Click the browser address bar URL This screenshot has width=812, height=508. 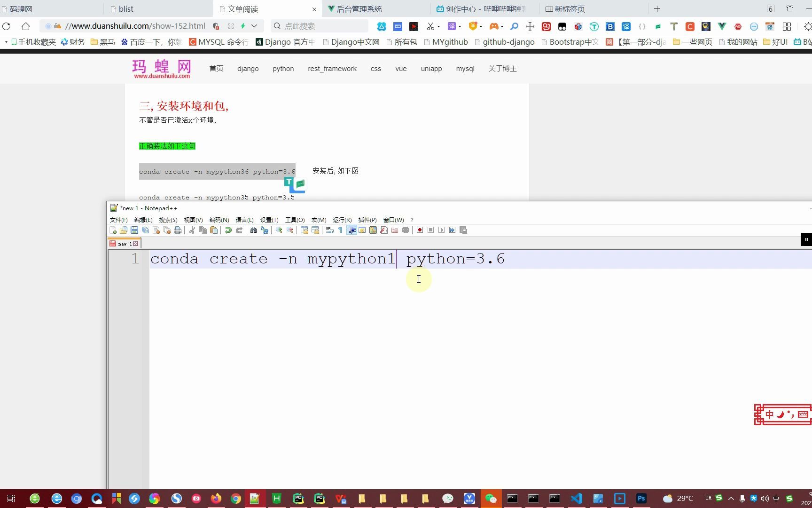[135, 26]
